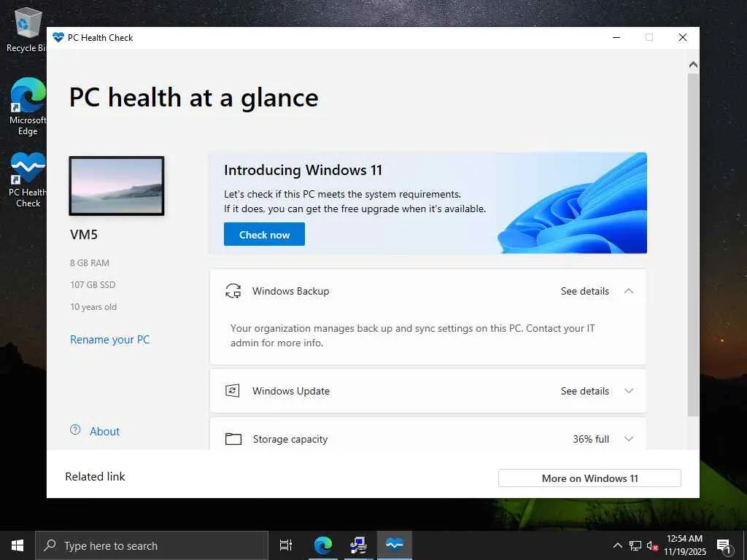The height and width of the screenshot is (560, 747).
Task: Collapse the Windows Backup section chevron
Action: tap(629, 291)
